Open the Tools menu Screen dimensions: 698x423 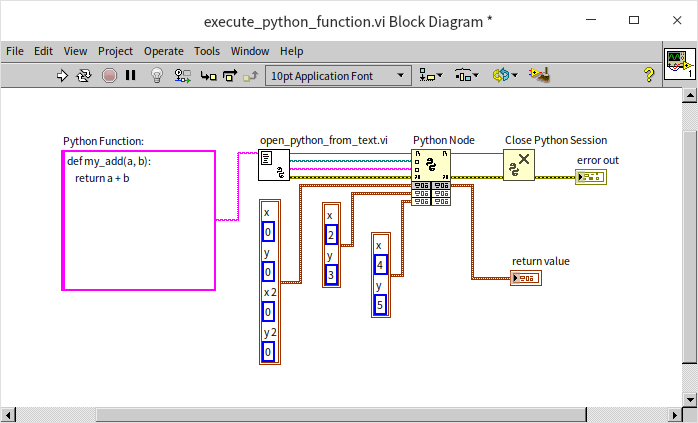(207, 51)
